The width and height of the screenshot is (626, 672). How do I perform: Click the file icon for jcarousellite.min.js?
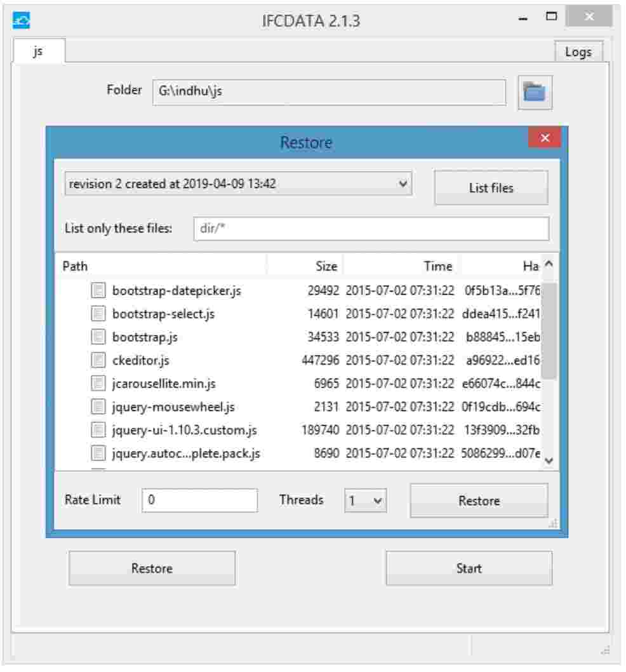[x=98, y=383]
